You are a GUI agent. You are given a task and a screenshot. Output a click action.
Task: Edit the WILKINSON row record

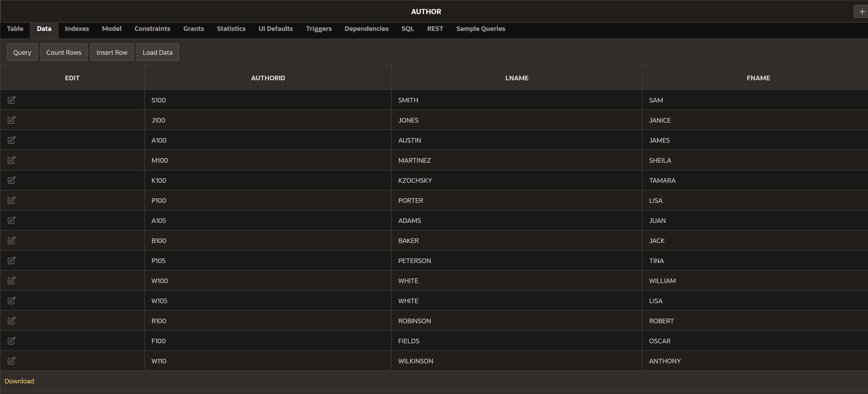(11, 361)
